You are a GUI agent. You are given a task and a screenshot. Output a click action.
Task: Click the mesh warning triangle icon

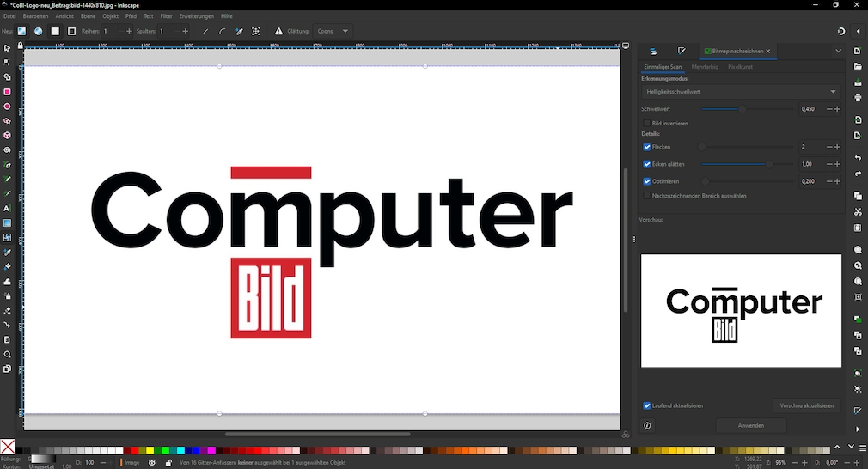[278, 32]
